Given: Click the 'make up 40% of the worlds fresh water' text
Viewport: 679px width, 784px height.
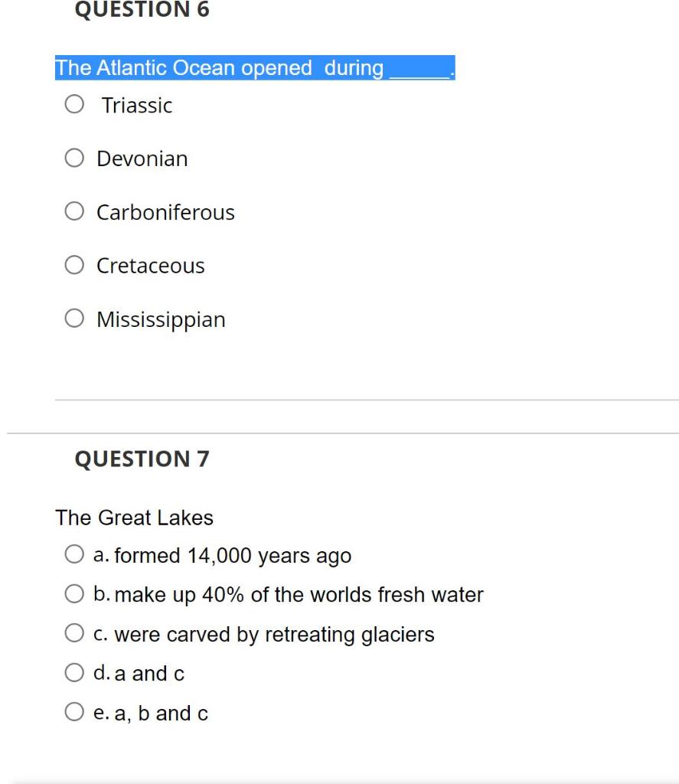Looking at the screenshot, I should point(299,595).
